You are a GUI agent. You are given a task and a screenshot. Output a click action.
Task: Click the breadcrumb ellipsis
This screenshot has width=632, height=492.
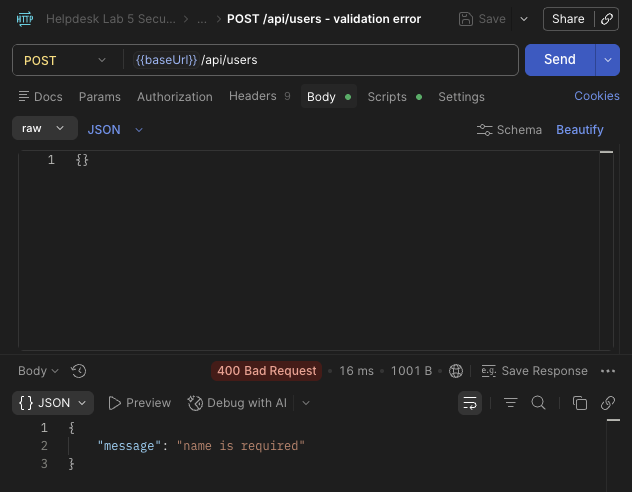202,19
